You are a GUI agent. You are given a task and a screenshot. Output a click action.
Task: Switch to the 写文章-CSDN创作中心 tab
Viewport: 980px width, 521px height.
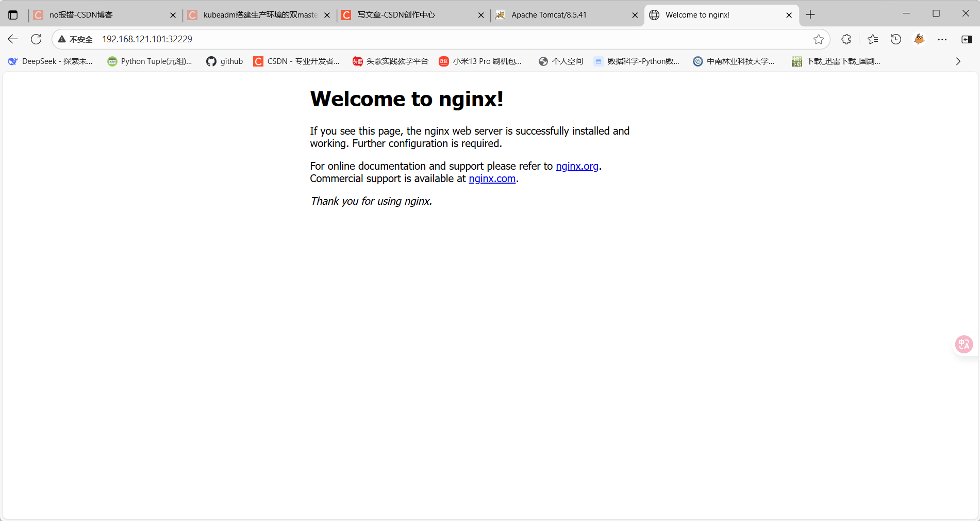coord(412,15)
